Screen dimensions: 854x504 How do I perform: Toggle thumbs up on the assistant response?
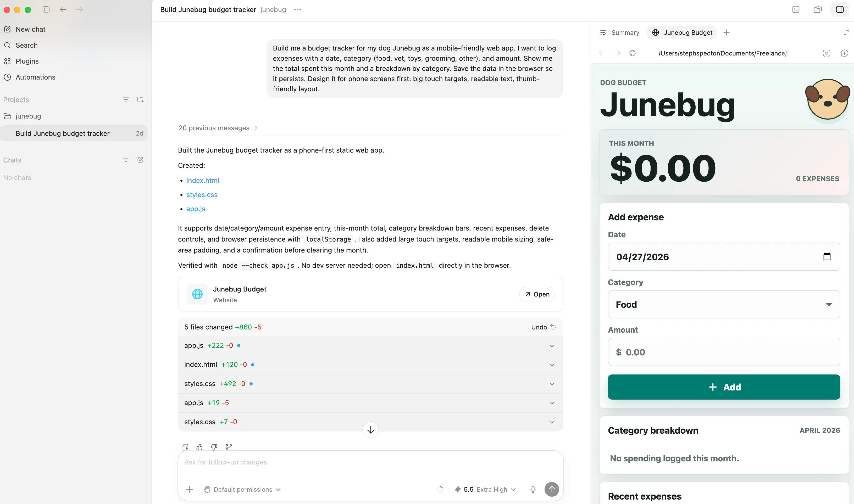[199, 447]
